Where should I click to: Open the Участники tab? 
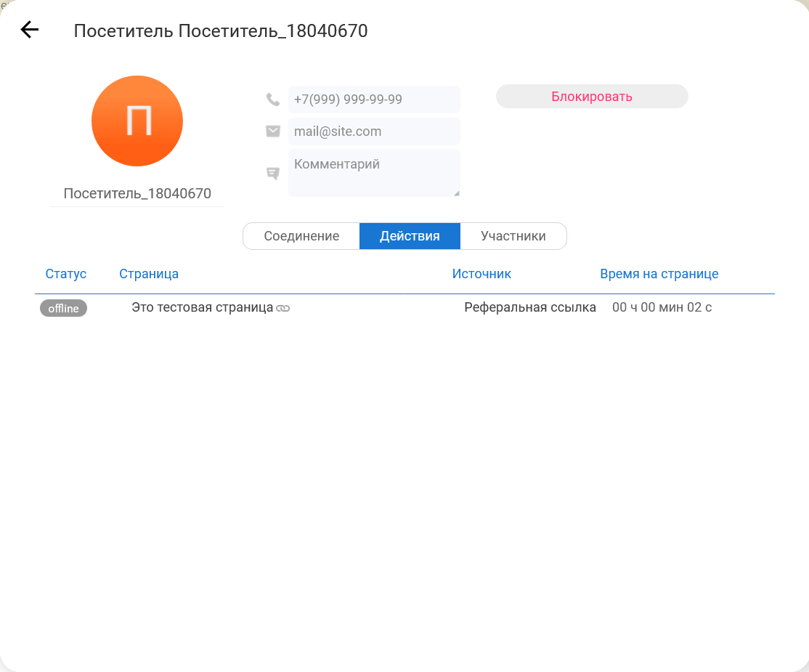coord(513,236)
